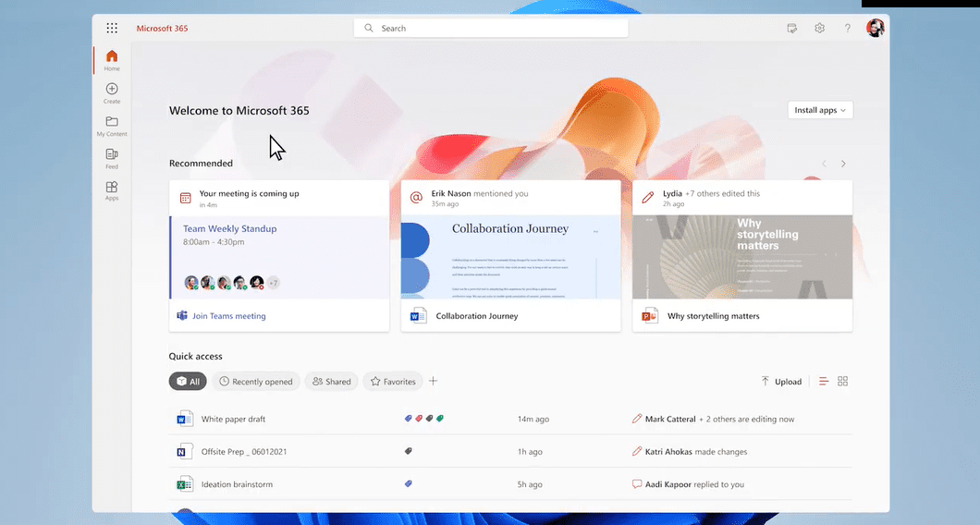Click the 1h ago timestamp
Screen dimensions: 980x525
click(x=530, y=452)
